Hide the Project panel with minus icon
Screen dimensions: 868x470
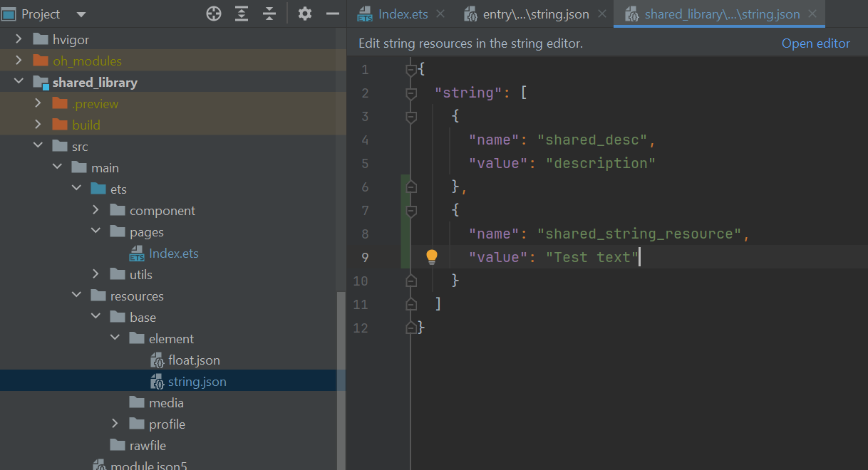tap(332, 14)
